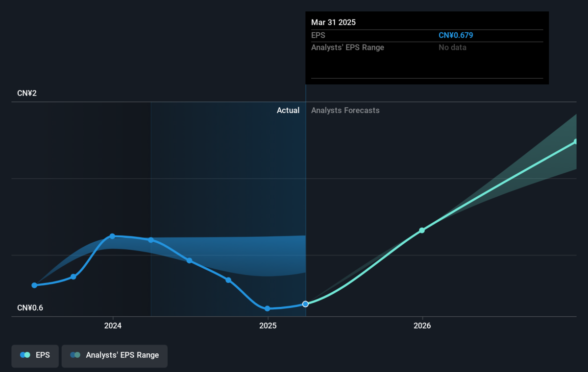This screenshot has width=588, height=372.
Task: Click the 2024 x-axis label
Action: point(113,325)
